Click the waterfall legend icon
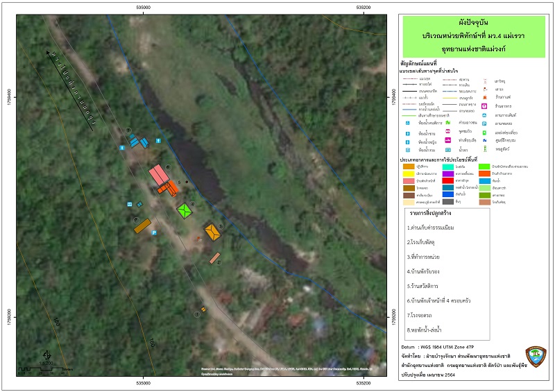The height and width of the screenshot is (392, 555). pyautogui.click(x=448, y=150)
